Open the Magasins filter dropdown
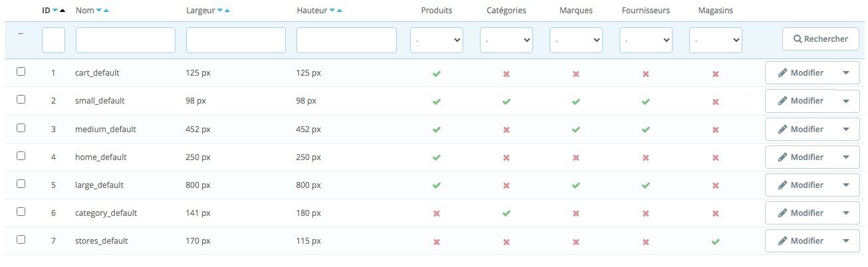 716,41
